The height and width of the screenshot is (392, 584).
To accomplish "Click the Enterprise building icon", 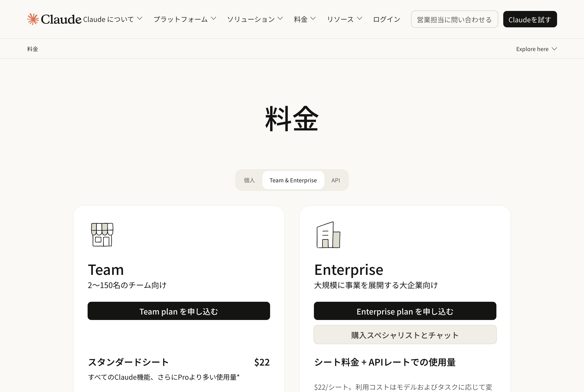I will 328,235.
